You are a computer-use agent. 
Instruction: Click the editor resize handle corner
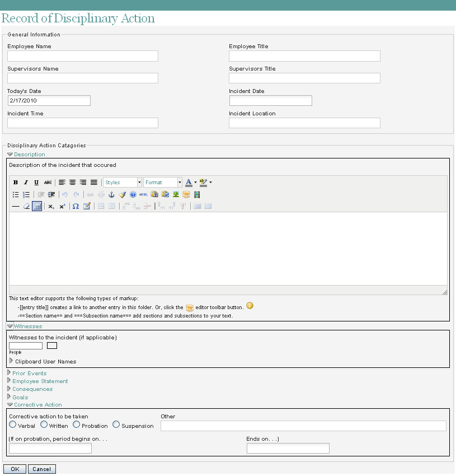(445, 292)
